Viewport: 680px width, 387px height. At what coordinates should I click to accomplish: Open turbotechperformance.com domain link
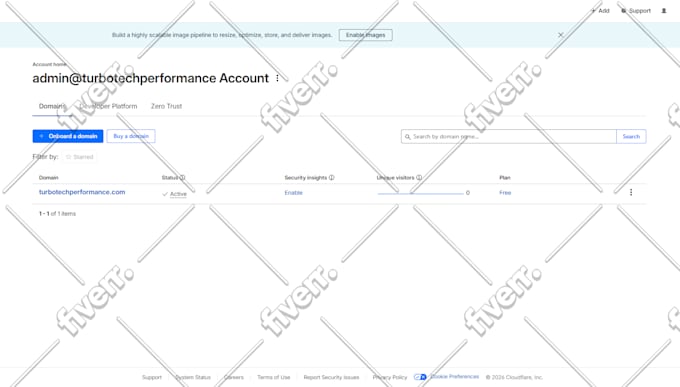coord(82,192)
